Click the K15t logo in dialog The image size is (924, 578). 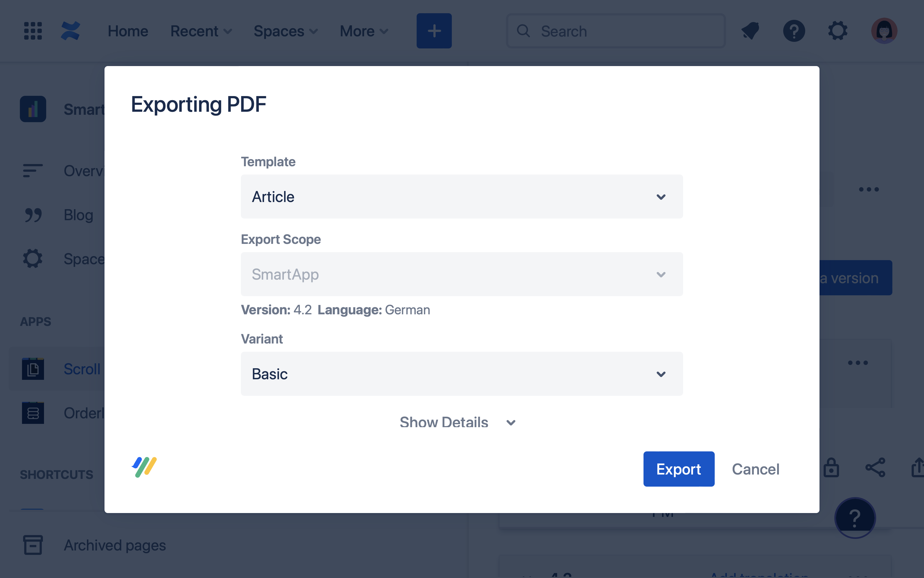(144, 467)
